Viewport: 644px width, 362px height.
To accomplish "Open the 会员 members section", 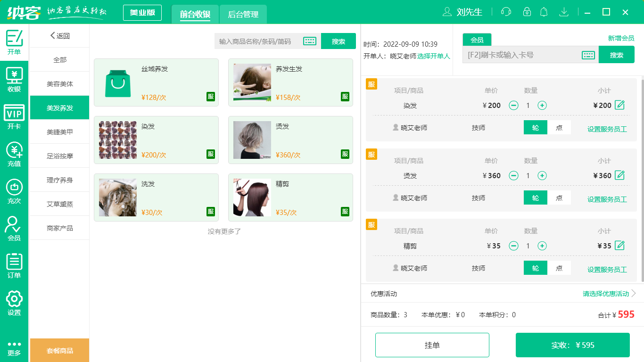I will click(14, 230).
